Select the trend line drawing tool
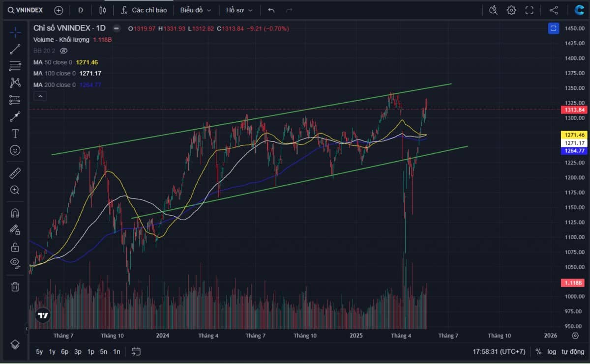Image resolution: width=590 pixels, height=364 pixels. (15, 49)
